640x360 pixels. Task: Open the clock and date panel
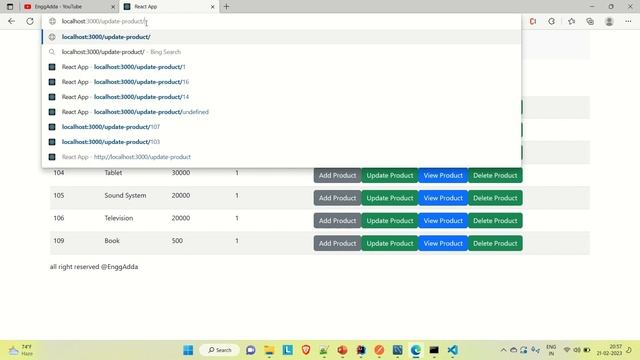(x=609, y=350)
